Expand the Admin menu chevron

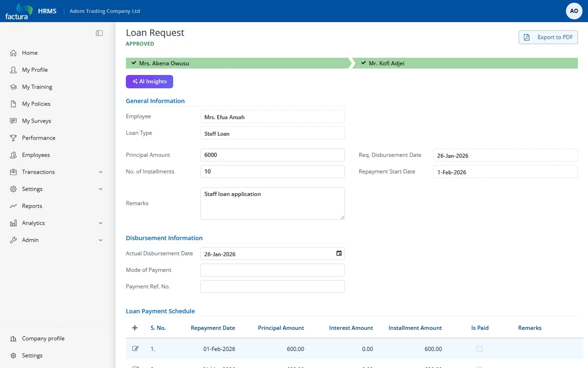click(x=101, y=240)
